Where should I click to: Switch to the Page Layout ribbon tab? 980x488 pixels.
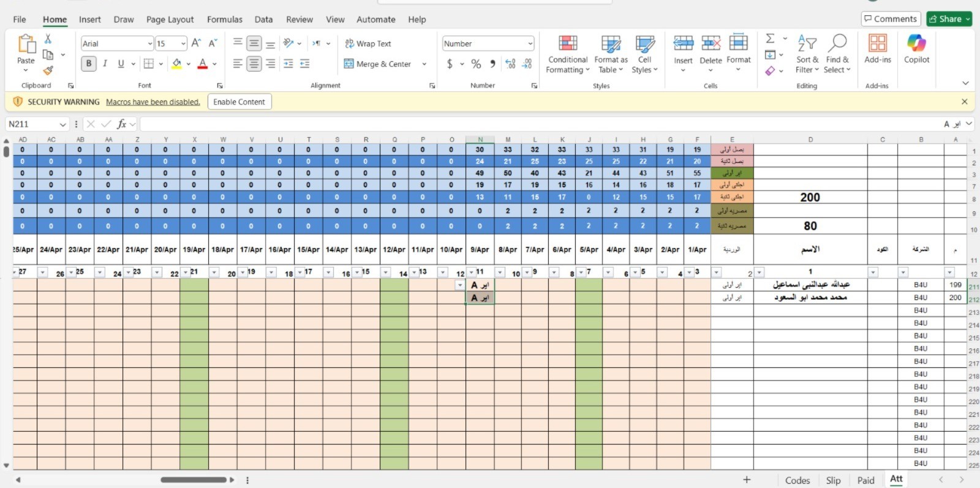click(x=170, y=20)
